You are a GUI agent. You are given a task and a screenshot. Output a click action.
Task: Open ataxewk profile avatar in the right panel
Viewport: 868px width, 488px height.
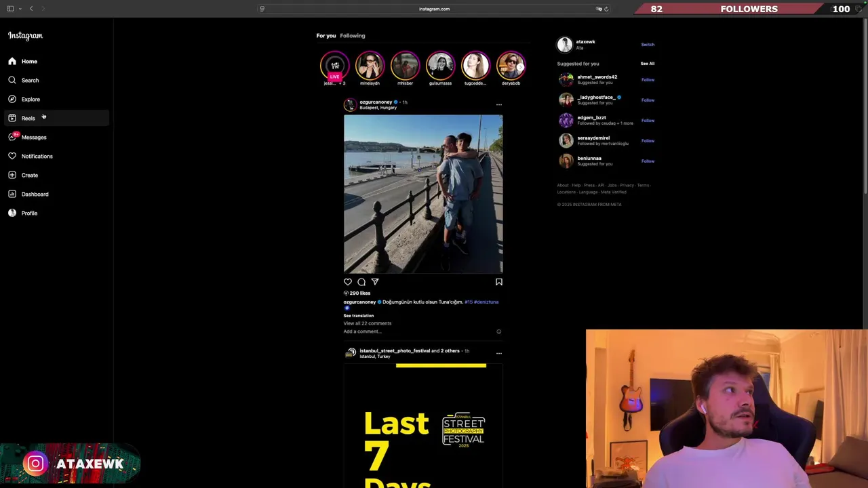click(x=565, y=45)
